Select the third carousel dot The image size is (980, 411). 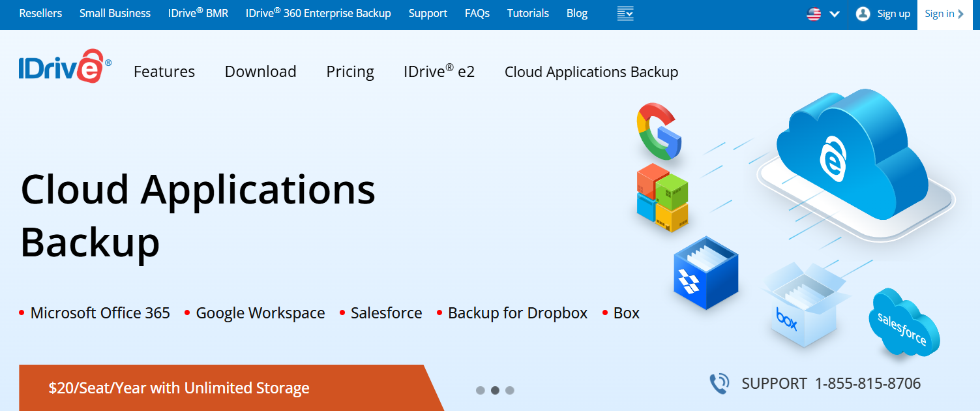pos(510,390)
